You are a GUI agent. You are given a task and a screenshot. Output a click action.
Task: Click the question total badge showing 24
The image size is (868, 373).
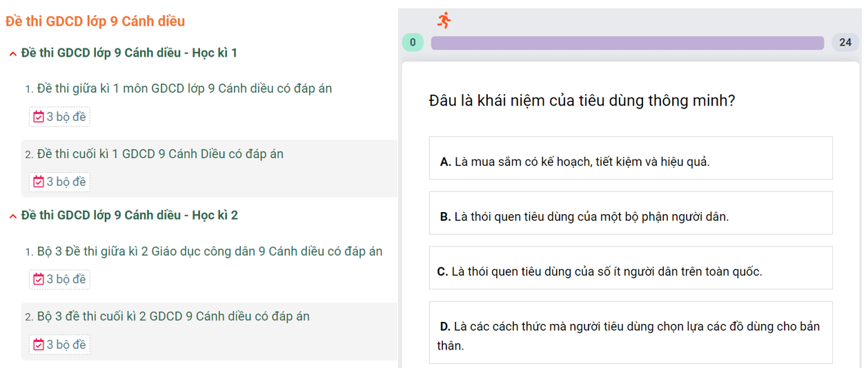(845, 42)
